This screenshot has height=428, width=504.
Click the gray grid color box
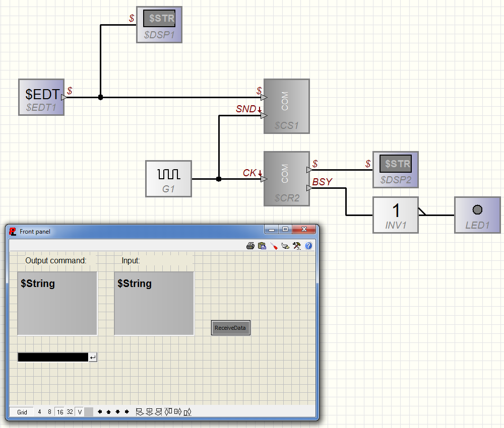[x=89, y=412]
